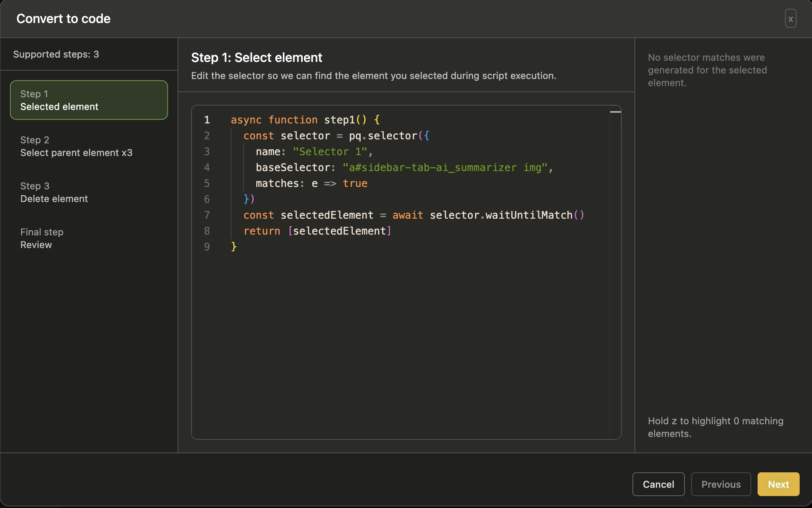Click the Supported steps: 3 header
The image size is (812, 508).
[56, 54]
